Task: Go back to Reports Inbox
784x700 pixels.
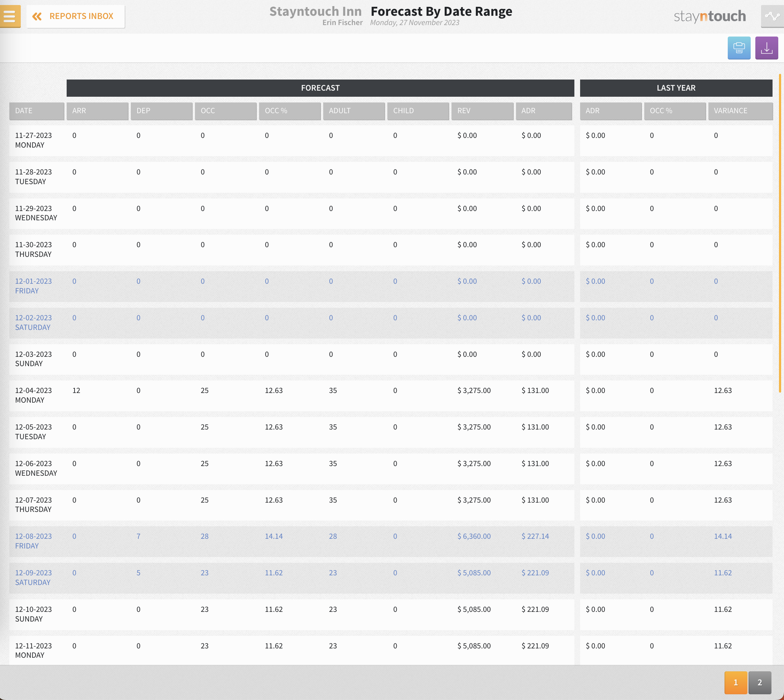Action: point(81,16)
